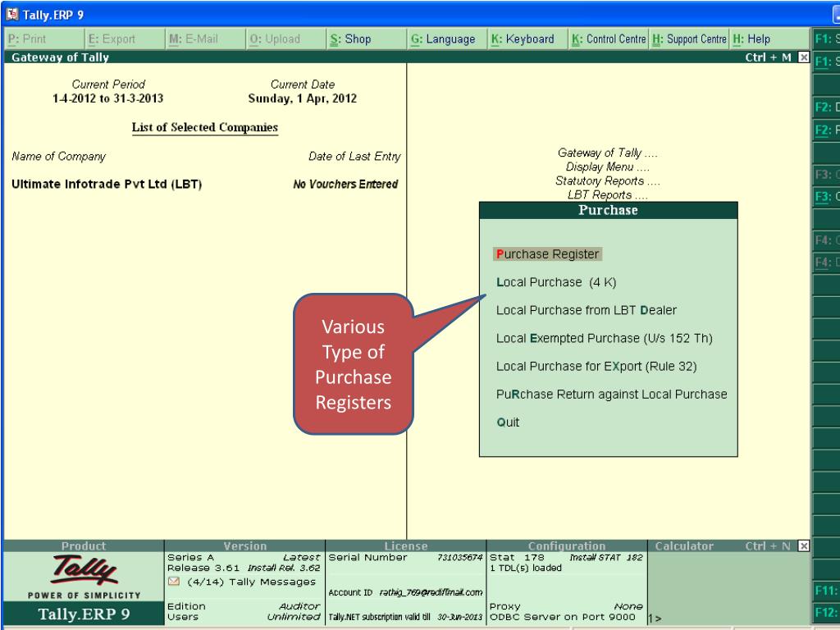This screenshot has height=630, width=840.
Task: Click the 1 TDL(s) loaded text
Action: tap(526, 568)
